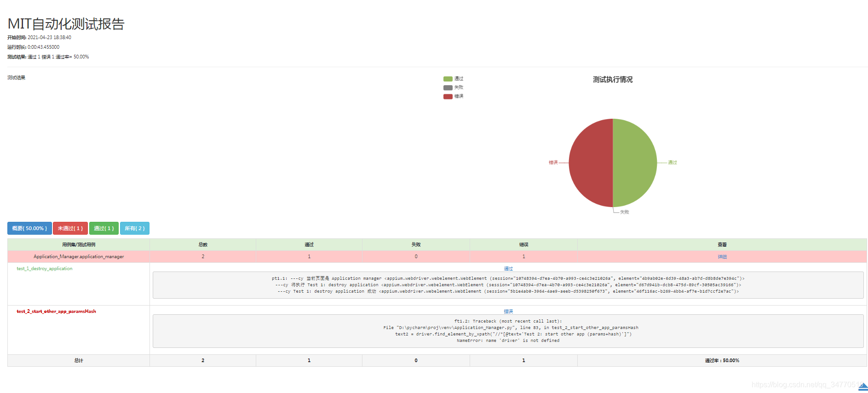Click Application_Manager.application_manager suite row name
868x393 pixels.
(x=79, y=257)
